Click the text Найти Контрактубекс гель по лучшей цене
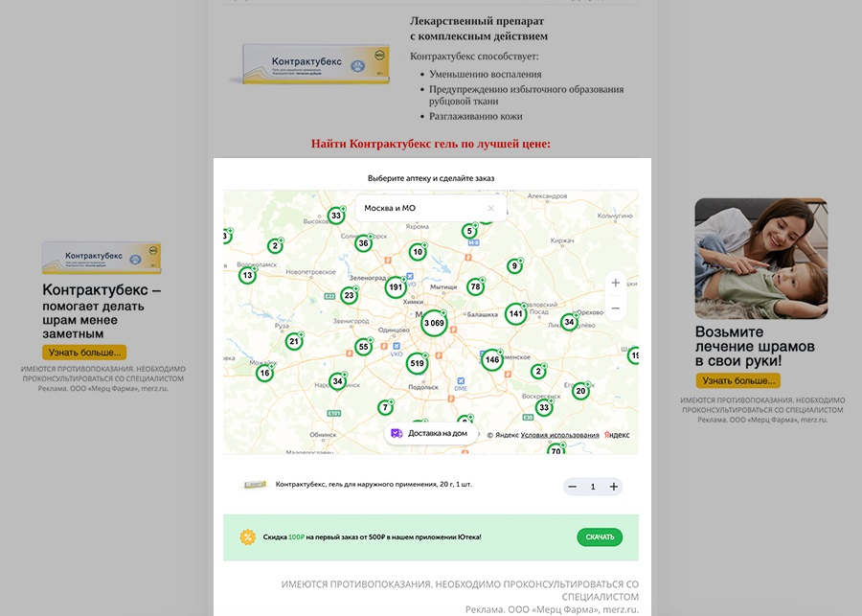 pyautogui.click(x=430, y=144)
